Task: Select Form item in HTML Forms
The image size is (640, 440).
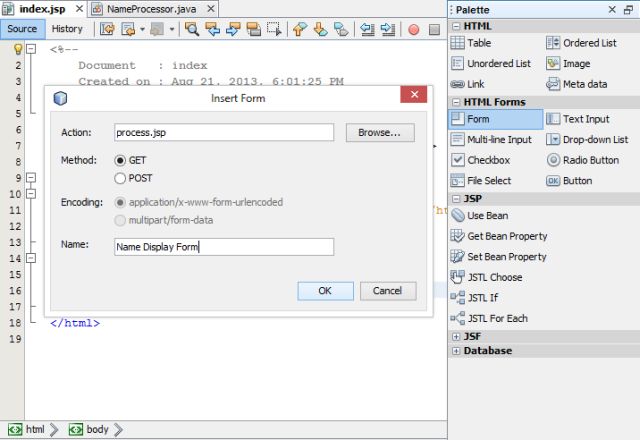Action: 496,119
